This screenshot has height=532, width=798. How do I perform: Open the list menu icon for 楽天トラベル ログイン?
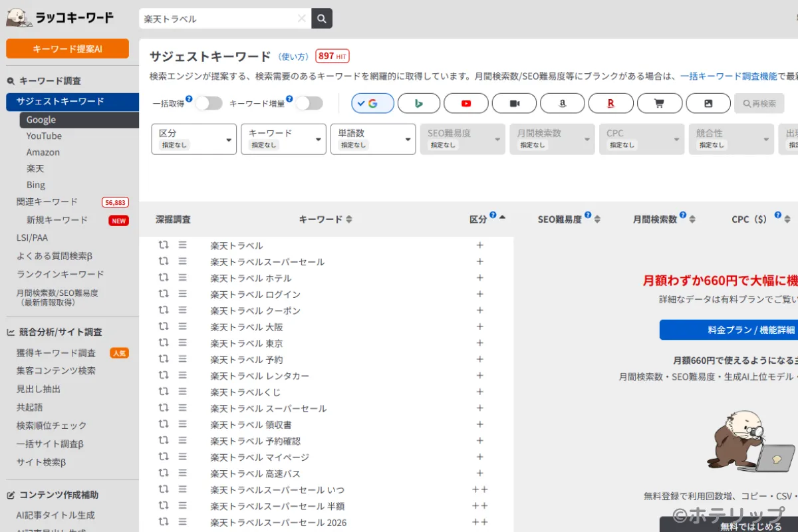point(183,294)
